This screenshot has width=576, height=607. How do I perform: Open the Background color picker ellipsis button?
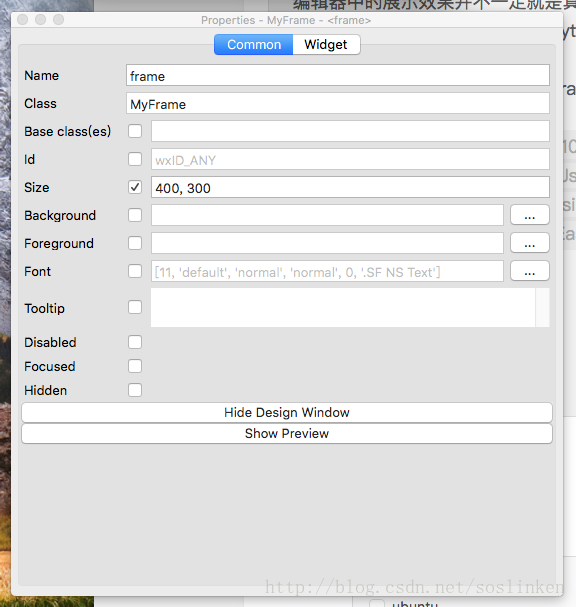click(530, 215)
